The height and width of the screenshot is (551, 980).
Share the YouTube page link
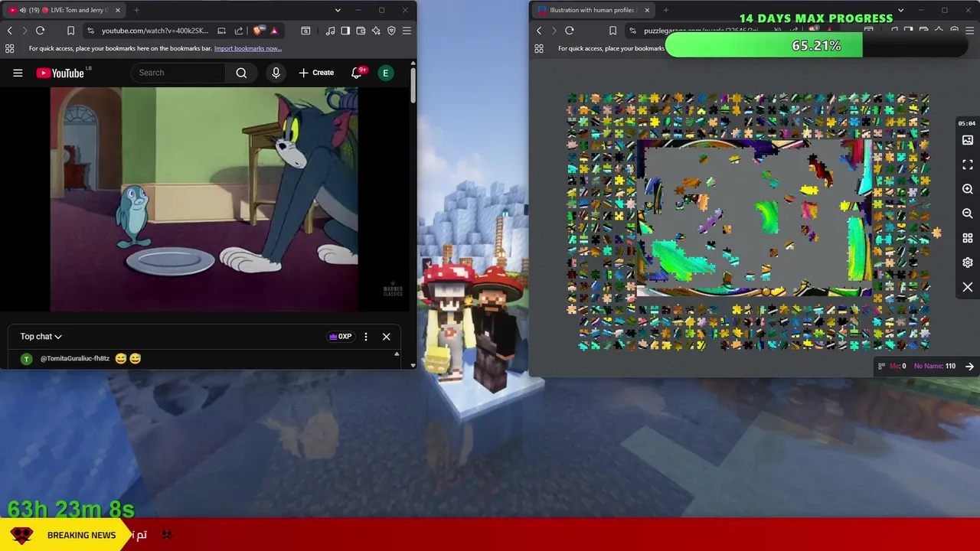click(x=238, y=31)
